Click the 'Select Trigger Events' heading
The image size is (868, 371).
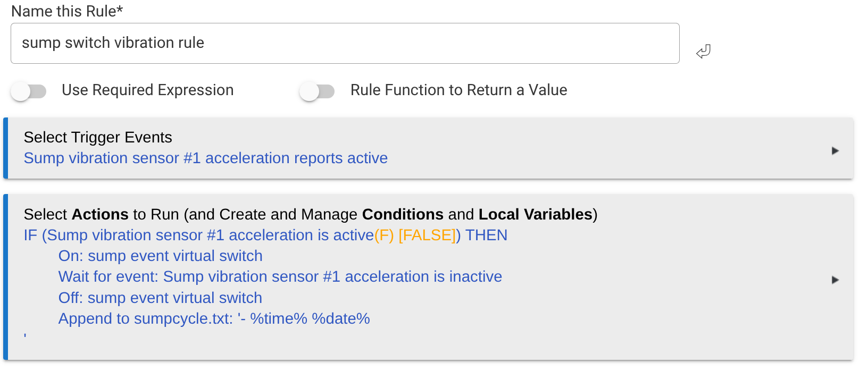(98, 137)
